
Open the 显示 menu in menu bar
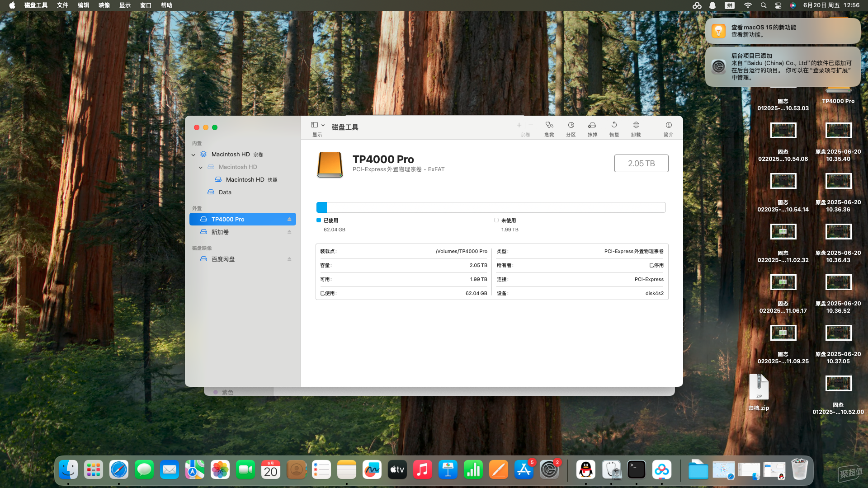125,5
